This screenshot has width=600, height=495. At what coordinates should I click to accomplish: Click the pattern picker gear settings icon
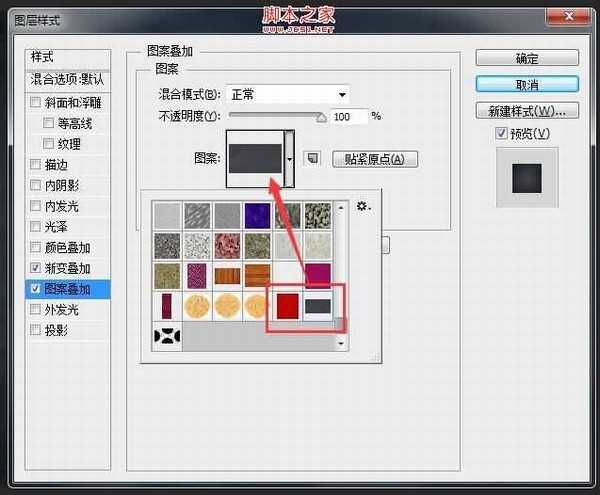363,206
